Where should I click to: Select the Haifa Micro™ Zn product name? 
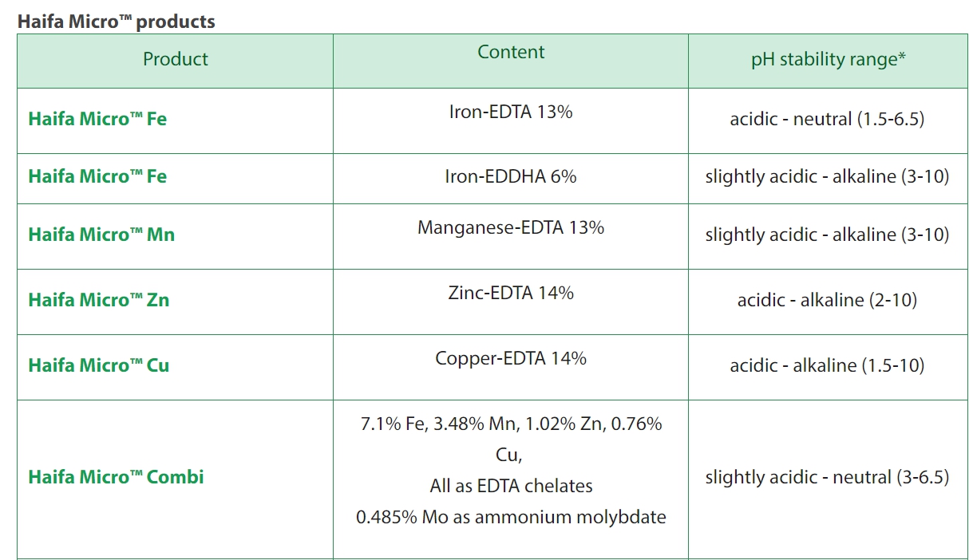pos(99,300)
